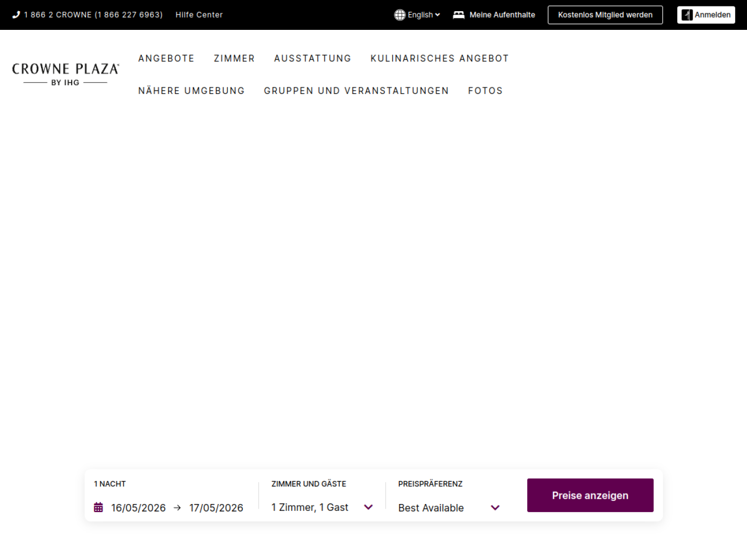
Task: Open the Zimmer menu item
Action: coord(234,58)
